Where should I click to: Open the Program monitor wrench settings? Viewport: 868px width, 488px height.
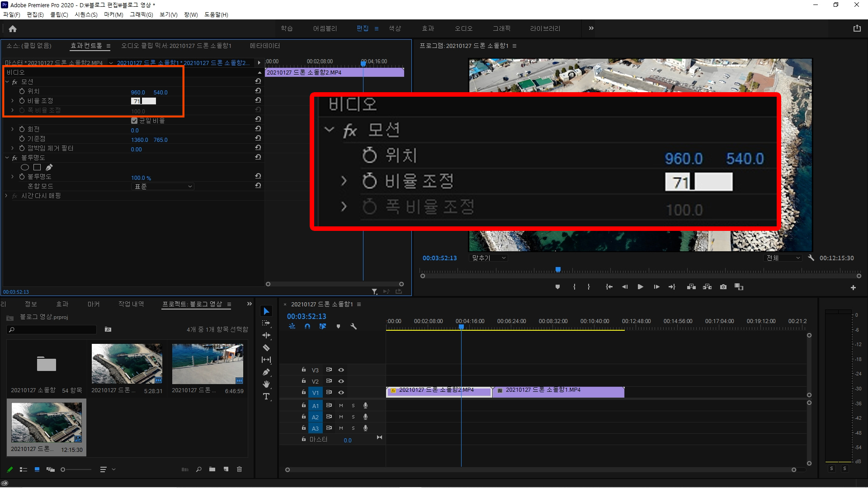811,258
